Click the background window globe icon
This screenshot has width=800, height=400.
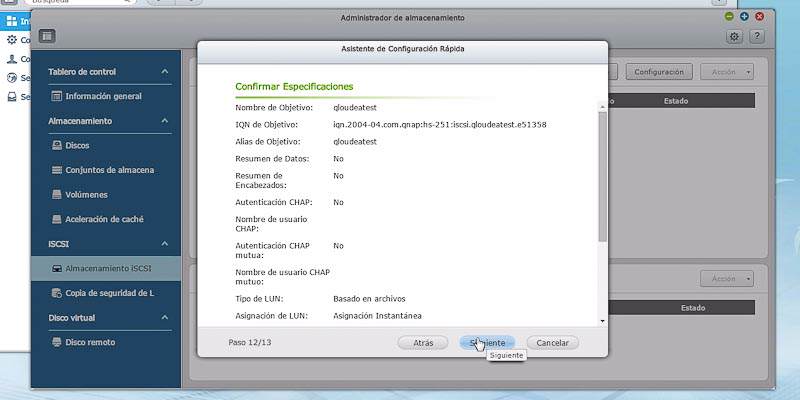click(x=12, y=78)
